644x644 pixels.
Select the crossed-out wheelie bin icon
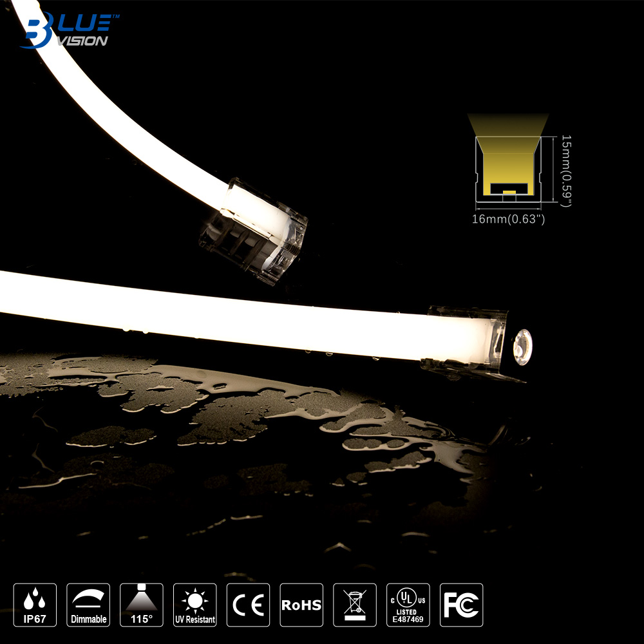tap(355, 605)
